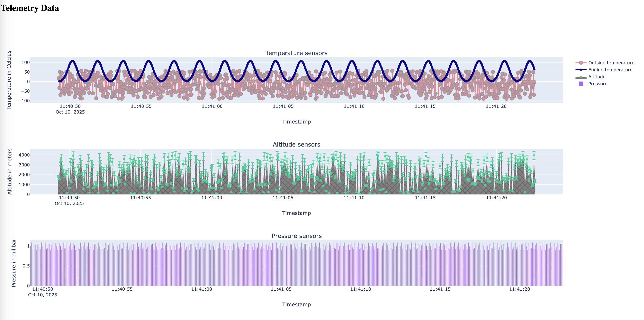Click the 50 tick on Temperature axis
Viewport: 644px width, 320px height.
[27, 72]
